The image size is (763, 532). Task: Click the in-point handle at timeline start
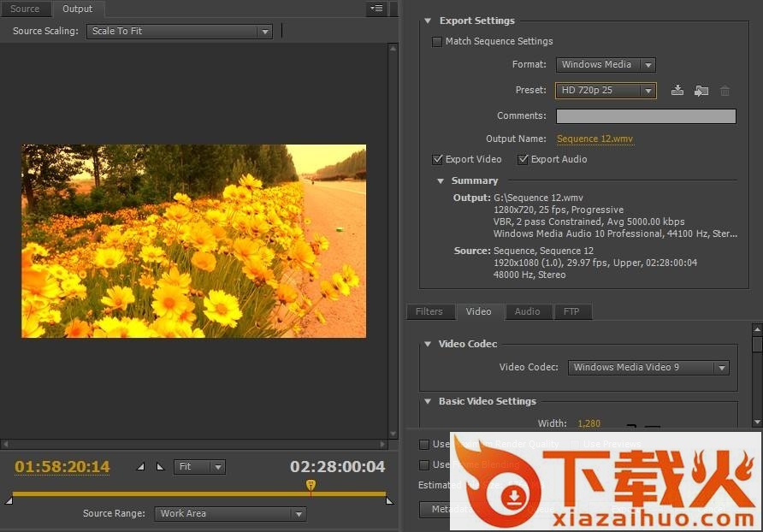(9, 500)
